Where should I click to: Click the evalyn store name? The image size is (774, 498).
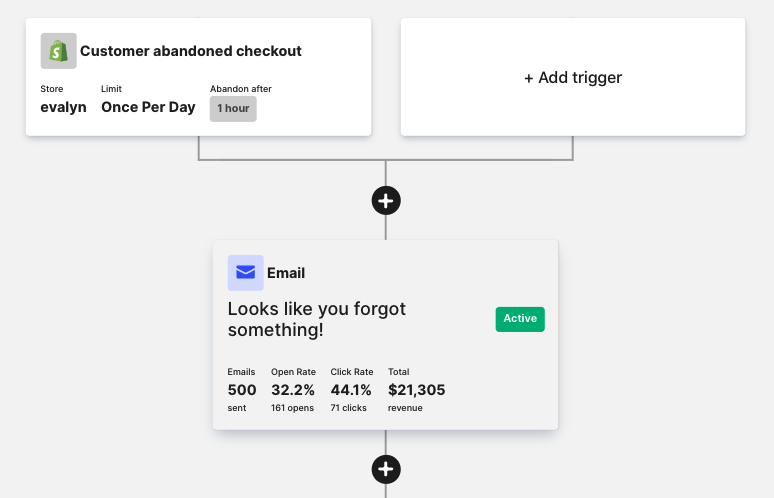63,107
